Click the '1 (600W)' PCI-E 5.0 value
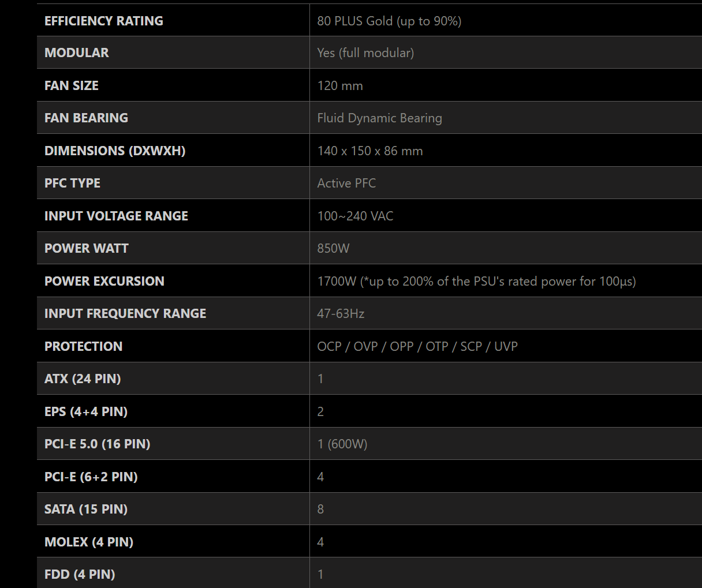Image resolution: width=702 pixels, height=588 pixels. click(342, 444)
